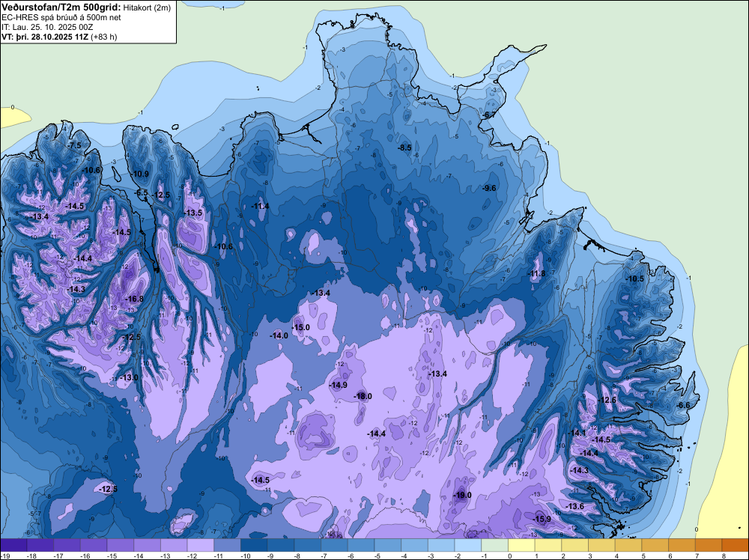Click the -13.6 temperature value on the map
The height and width of the screenshot is (560, 749).
pyautogui.click(x=574, y=507)
